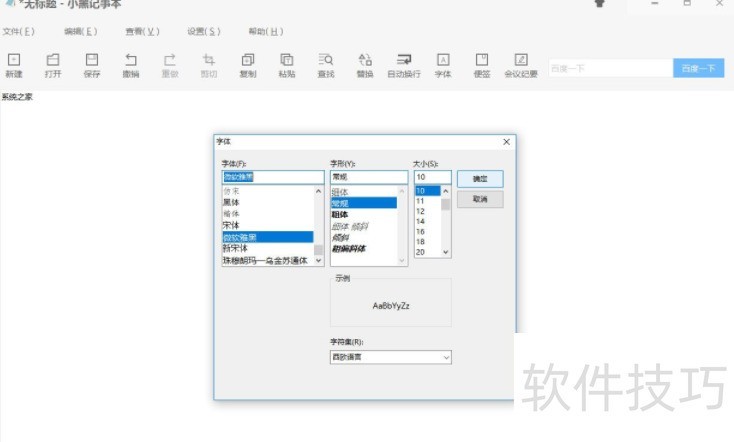
Task: Toggle 自动换行 word wrap in toolbar
Action: 404,65
